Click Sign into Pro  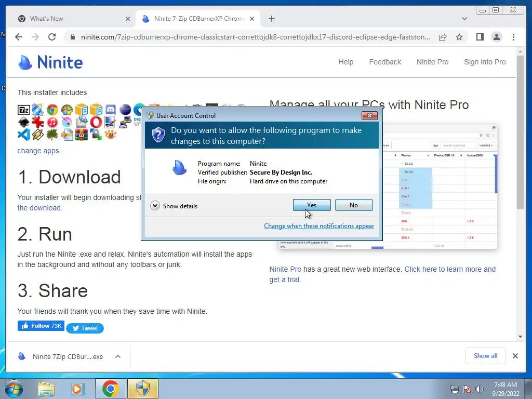coord(485,62)
